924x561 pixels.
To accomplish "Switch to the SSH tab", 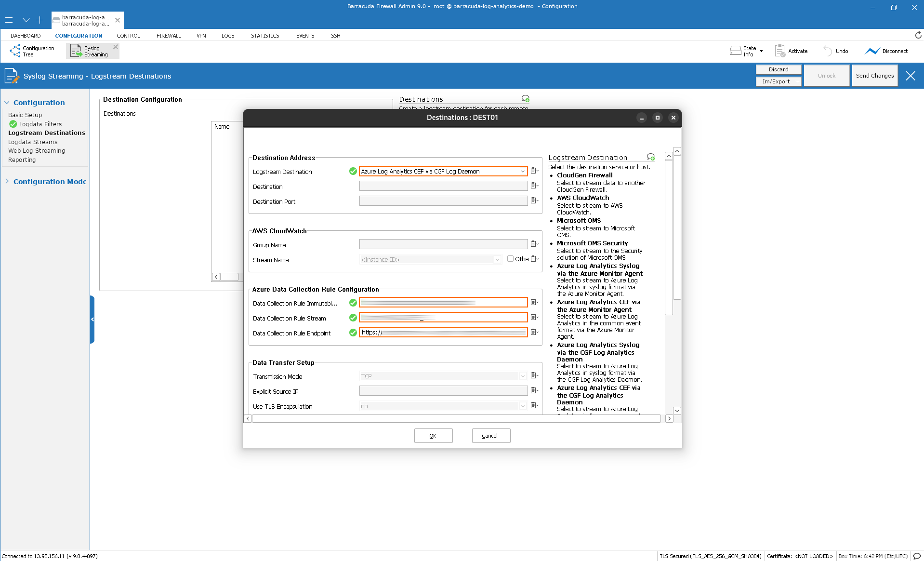I will click(x=336, y=36).
